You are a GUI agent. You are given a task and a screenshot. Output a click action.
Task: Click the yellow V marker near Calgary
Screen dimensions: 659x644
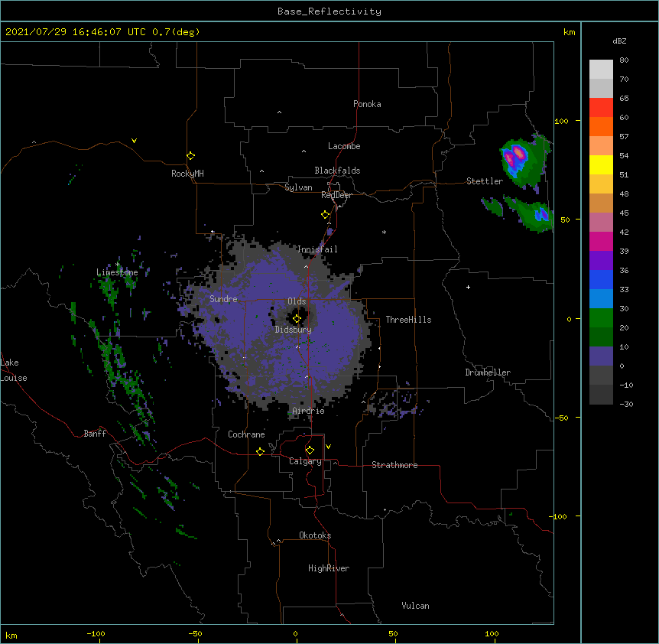click(x=328, y=447)
